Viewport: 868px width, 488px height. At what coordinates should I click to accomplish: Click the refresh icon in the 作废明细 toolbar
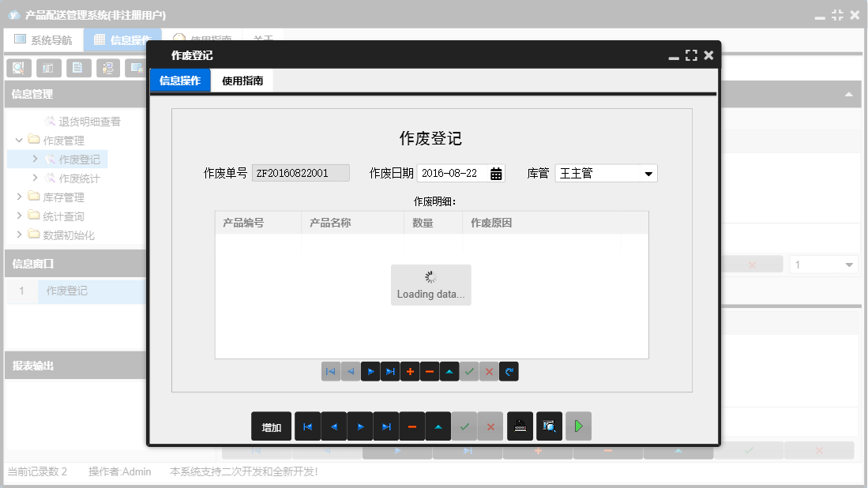[509, 371]
